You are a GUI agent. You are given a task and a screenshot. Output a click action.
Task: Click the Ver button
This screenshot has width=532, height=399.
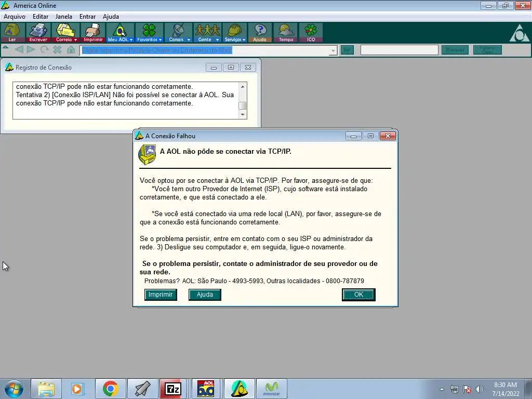pos(347,50)
